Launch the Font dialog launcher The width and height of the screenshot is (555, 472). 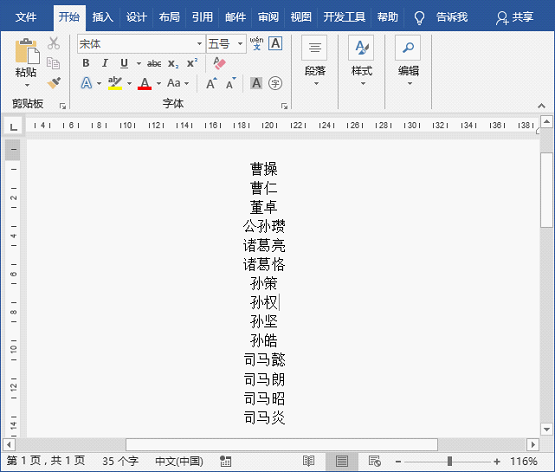coord(284,105)
